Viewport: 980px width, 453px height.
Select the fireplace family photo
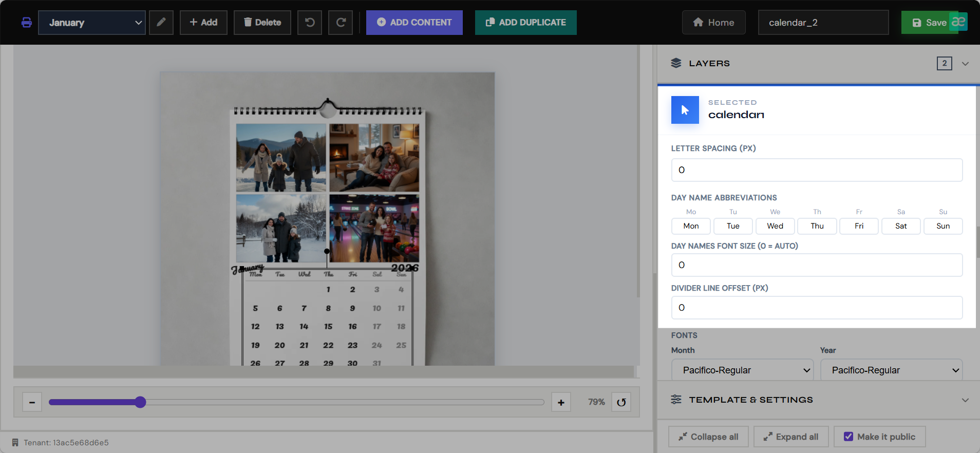coord(374,158)
